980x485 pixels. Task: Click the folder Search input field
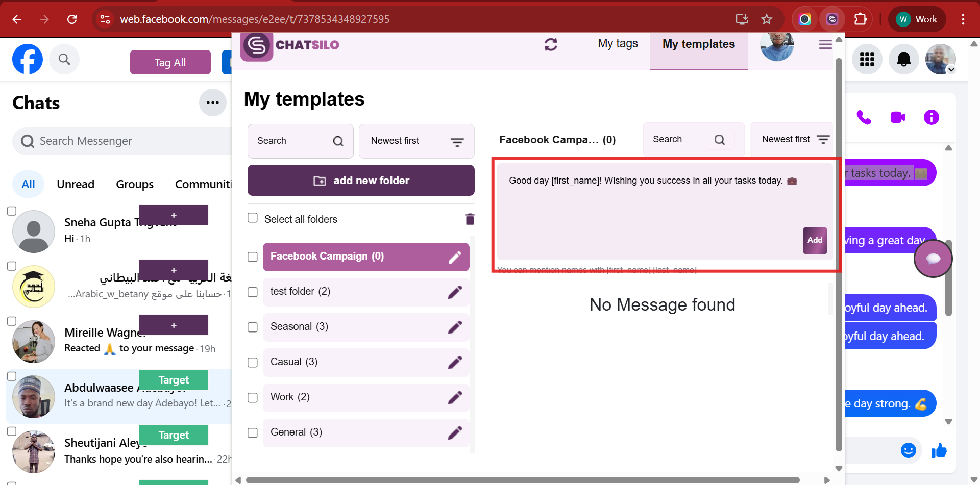point(300,141)
